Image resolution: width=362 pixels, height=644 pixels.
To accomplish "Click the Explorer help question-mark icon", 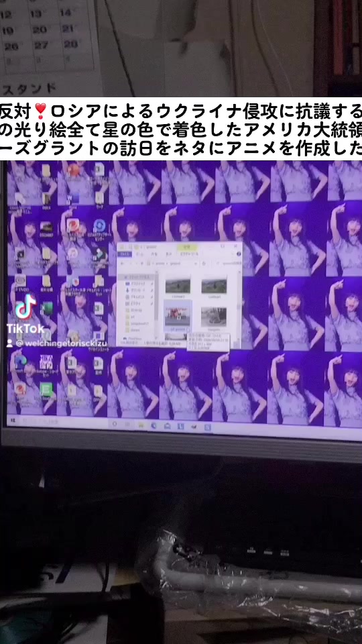I will (x=239, y=254).
